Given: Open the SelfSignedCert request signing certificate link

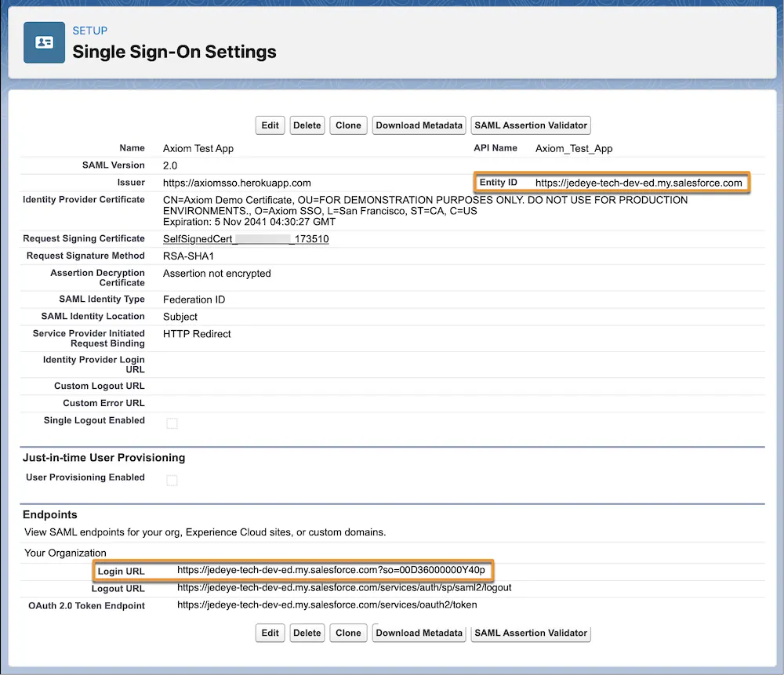Looking at the screenshot, I should pos(246,239).
